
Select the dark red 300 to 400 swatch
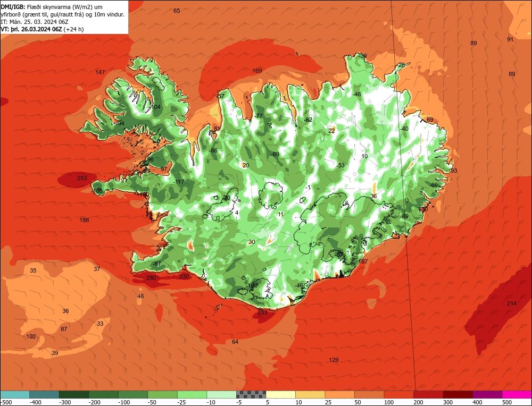[458, 394]
